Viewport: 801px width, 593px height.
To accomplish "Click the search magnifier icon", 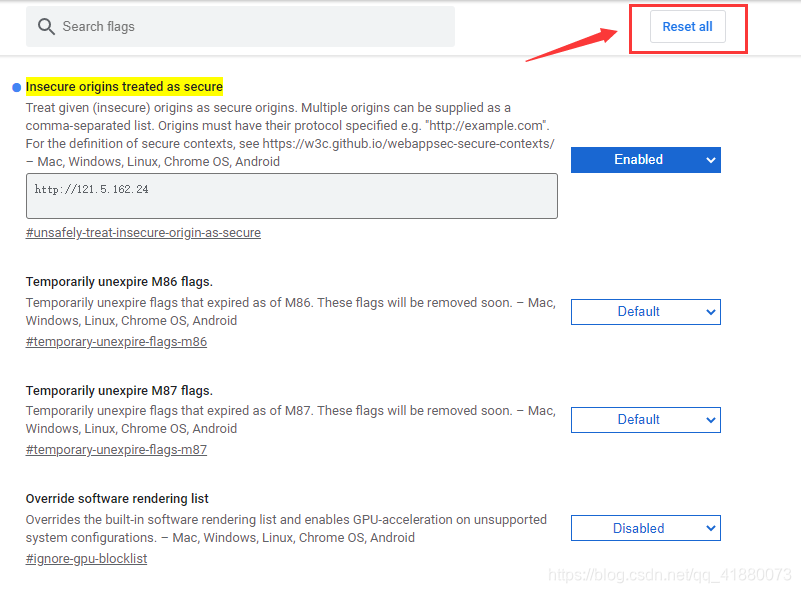I will click(x=46, y=27).
